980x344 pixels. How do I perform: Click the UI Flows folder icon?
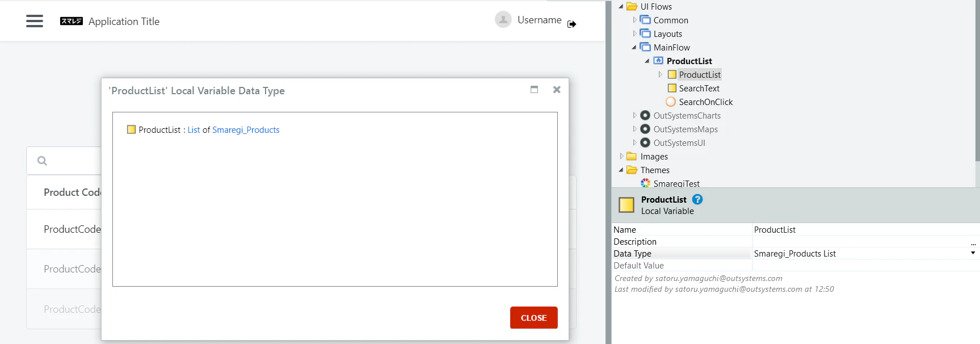[x=632, y=7]
